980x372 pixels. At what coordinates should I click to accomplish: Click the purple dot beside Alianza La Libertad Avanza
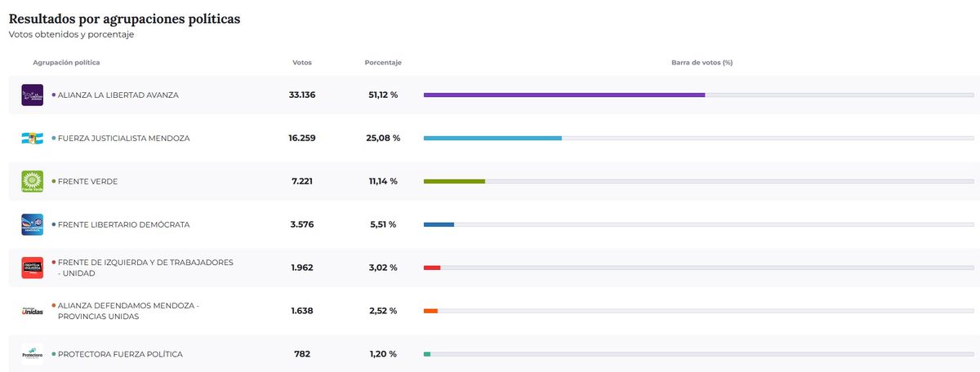[x=54, y=95]
